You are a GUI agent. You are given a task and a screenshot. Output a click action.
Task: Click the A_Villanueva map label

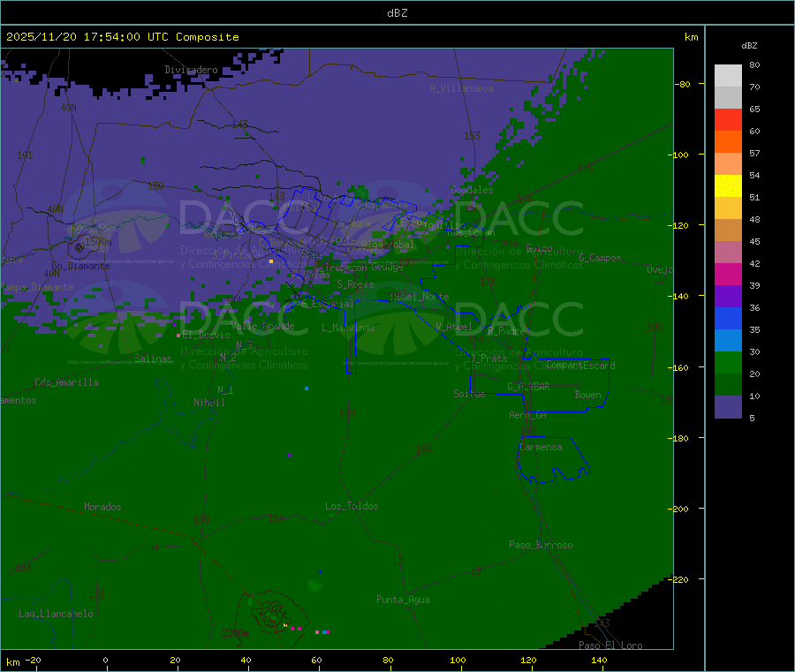(461, 88)
